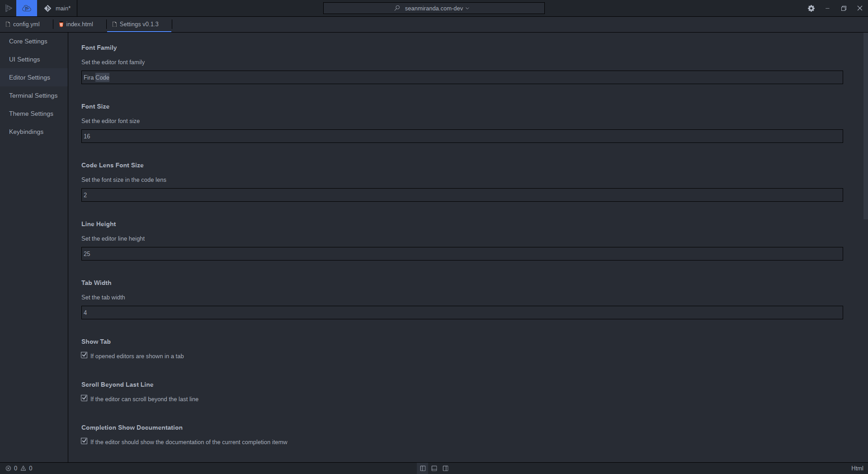Click the play icon in the top-left corner

(x=9, y=8)
